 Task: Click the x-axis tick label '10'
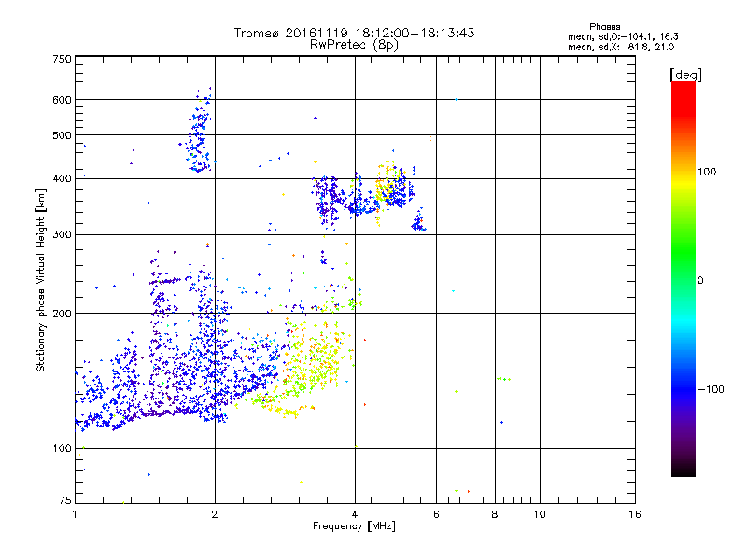[540, 514]
